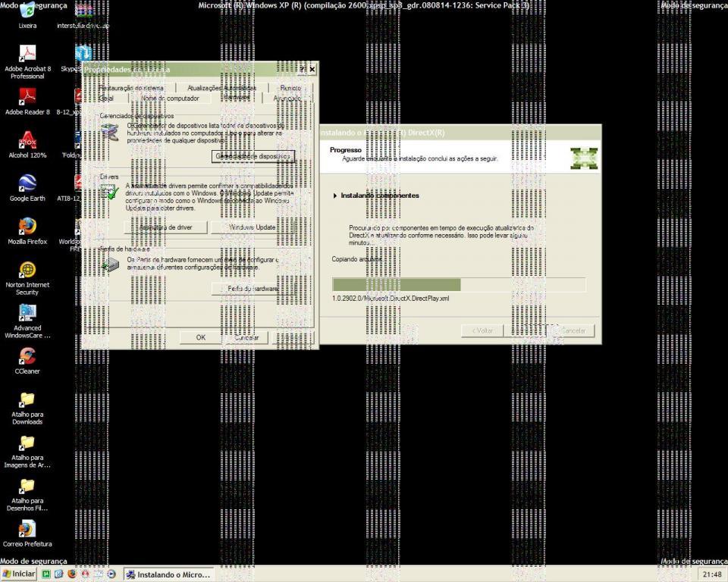
Task: Switch to the Atualizações Automáticas tab
Action: (221, 88)
